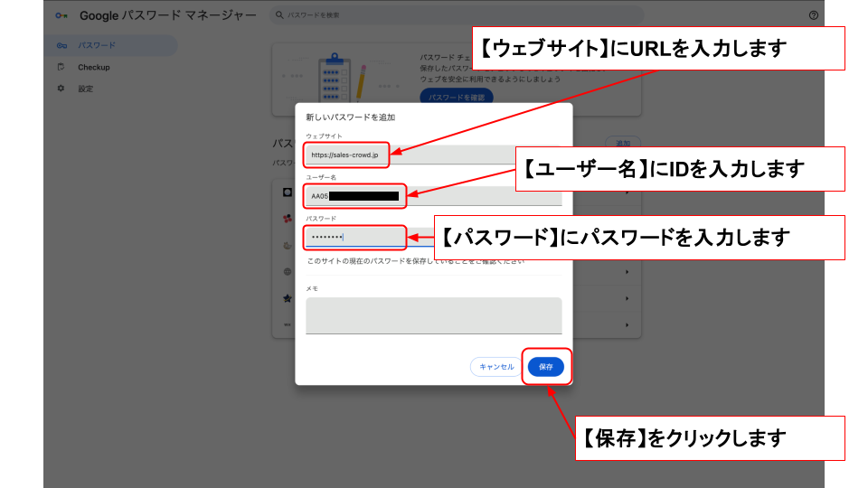This screenshot has height=488, width=868.
Task: Open help via the question mark icon
Action: [x=813, y=15]
